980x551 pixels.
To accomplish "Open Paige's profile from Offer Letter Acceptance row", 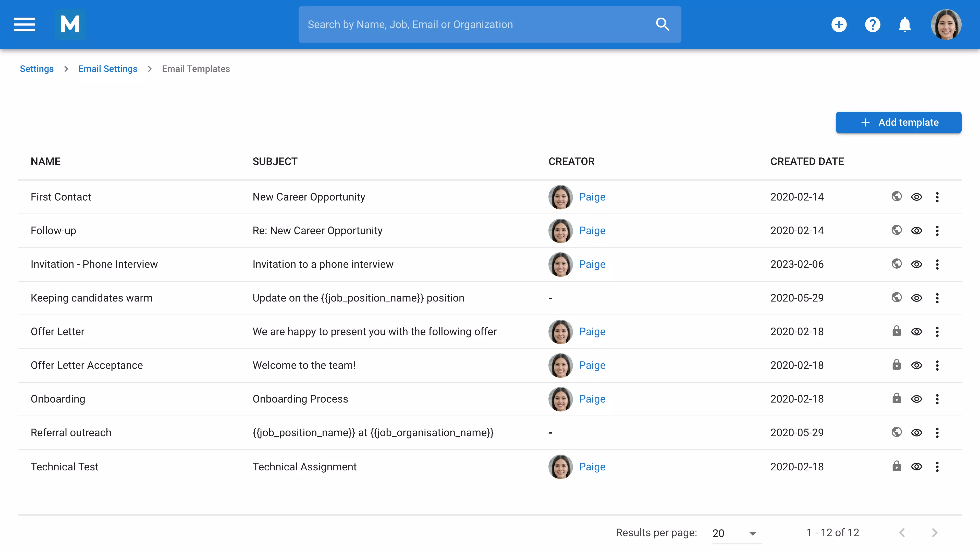I will [x=592, y=365].
